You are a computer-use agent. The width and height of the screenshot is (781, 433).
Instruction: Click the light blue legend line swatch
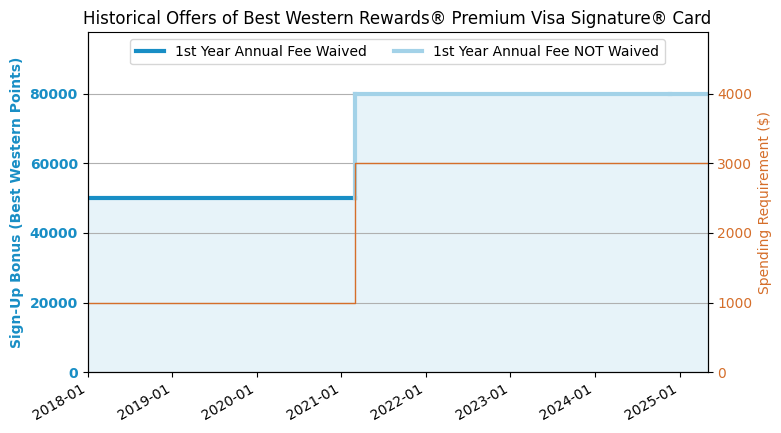click(x=408, y=51)
